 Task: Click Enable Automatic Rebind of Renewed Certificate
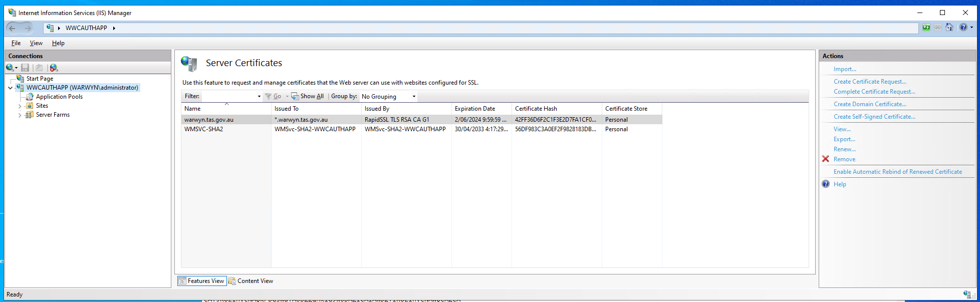pyautogui.click(x=898, y=172)
